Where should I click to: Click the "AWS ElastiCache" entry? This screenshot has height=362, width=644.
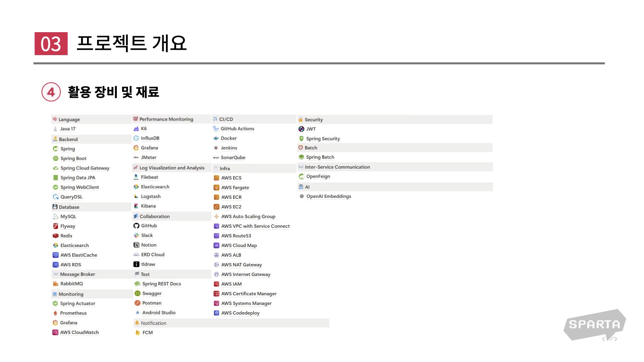pos(79,255)
